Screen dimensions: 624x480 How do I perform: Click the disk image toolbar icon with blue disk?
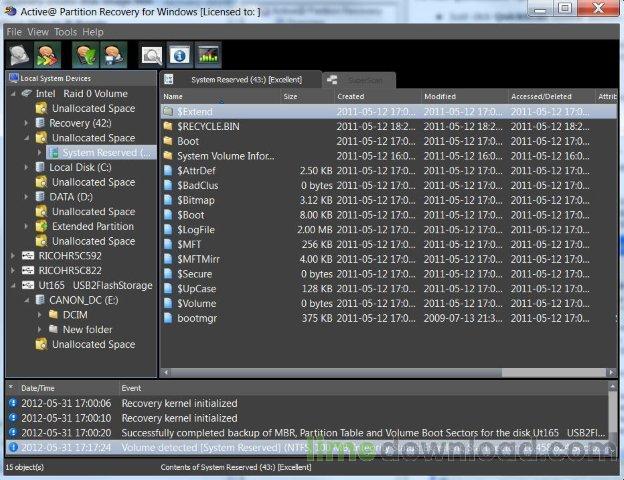pos(113,55)
